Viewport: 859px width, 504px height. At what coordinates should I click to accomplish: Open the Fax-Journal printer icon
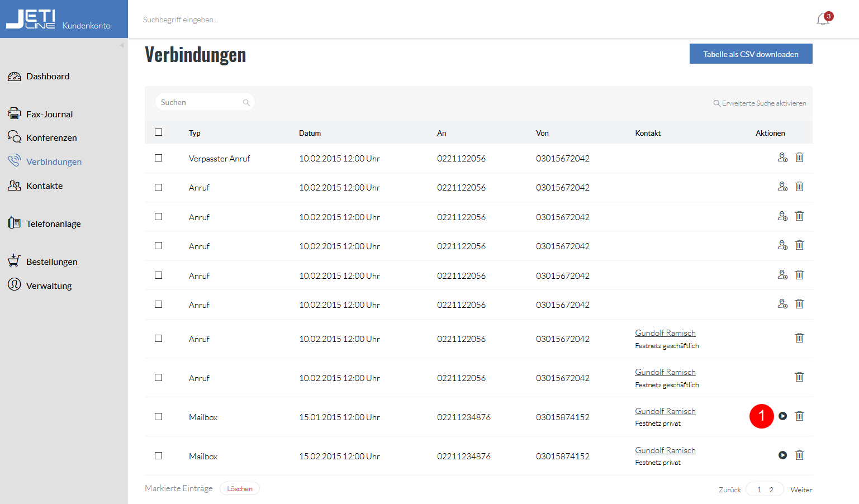tap(14, 113)
